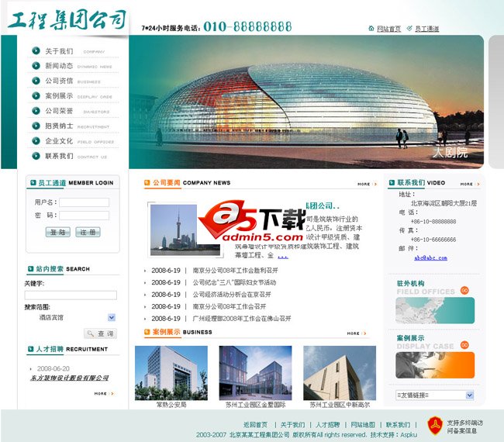Click the orange GO icon beside 案例展示 DISPLAY CASE
504x442 pixels.
[x=464, y=345]
